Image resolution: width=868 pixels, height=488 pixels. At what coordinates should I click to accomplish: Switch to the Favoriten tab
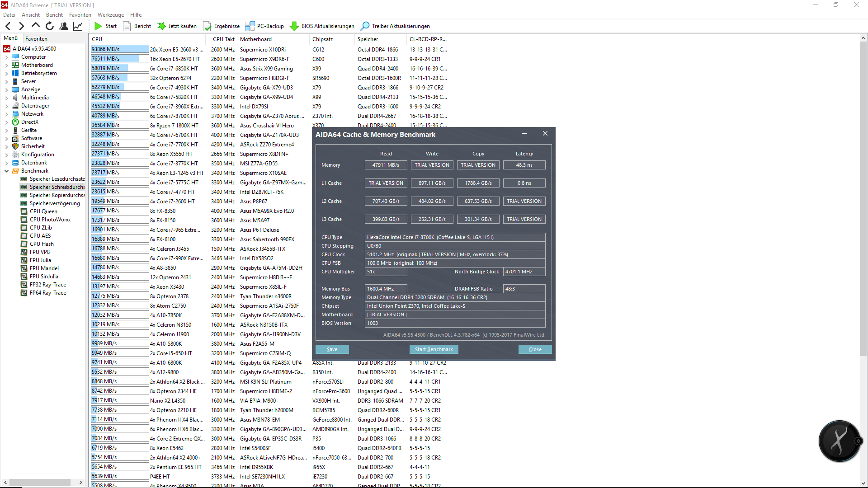(36, 39)
